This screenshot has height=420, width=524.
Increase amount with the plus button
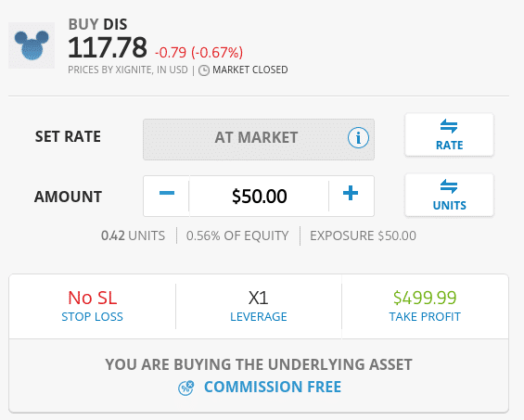pyautogui.click(x=351, y=193)
